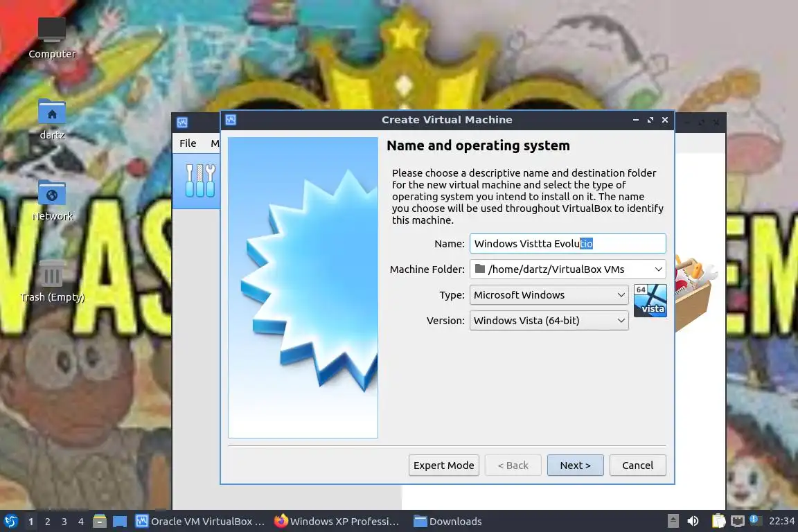Open the clipboard manager tray icon
Image resolution: width=798 pixels, height=532 pixels.
point(718,521)
